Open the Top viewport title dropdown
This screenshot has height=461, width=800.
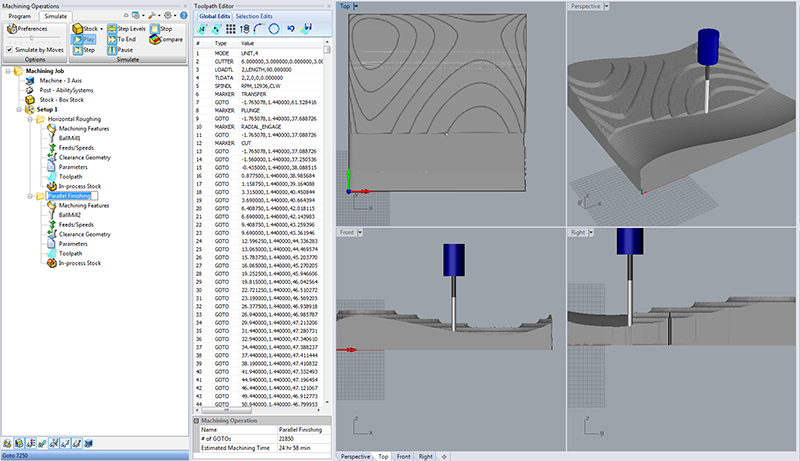(x=358, y=6)
